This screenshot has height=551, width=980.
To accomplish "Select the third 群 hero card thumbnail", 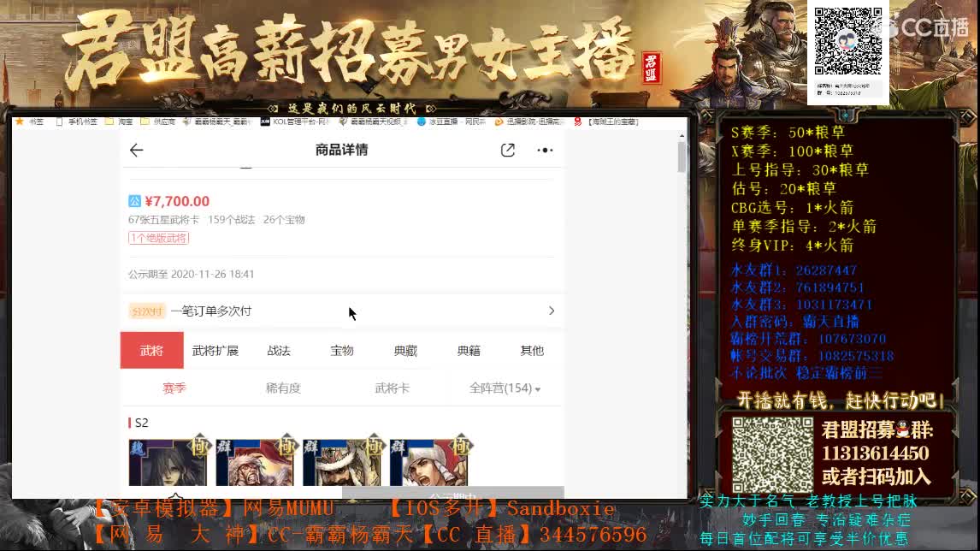I will pos(428,461).
